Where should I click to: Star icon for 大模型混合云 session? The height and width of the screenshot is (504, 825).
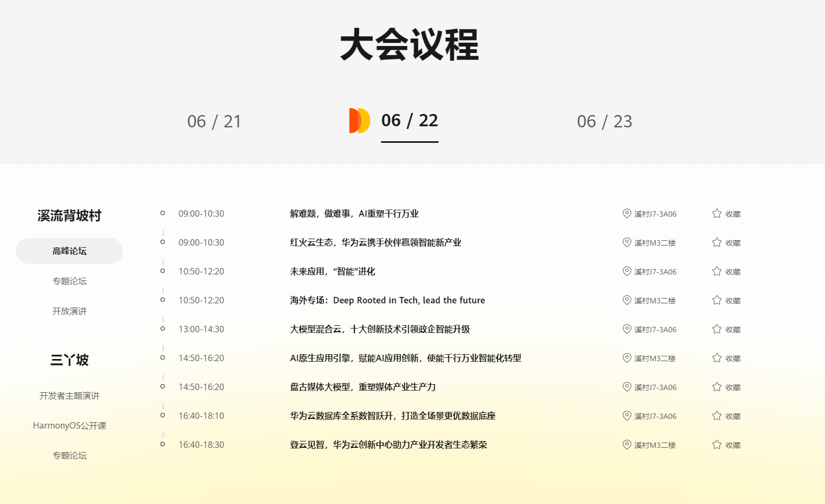pos(717,329)
